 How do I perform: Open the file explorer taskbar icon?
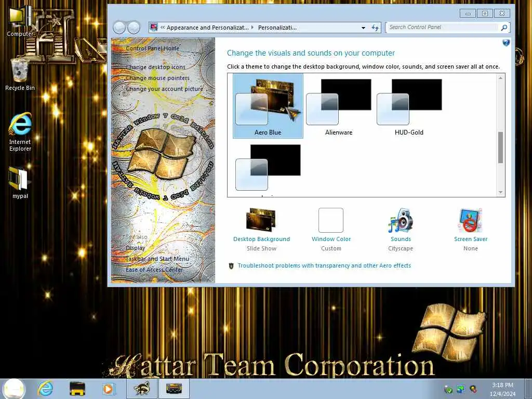point(77,389)
